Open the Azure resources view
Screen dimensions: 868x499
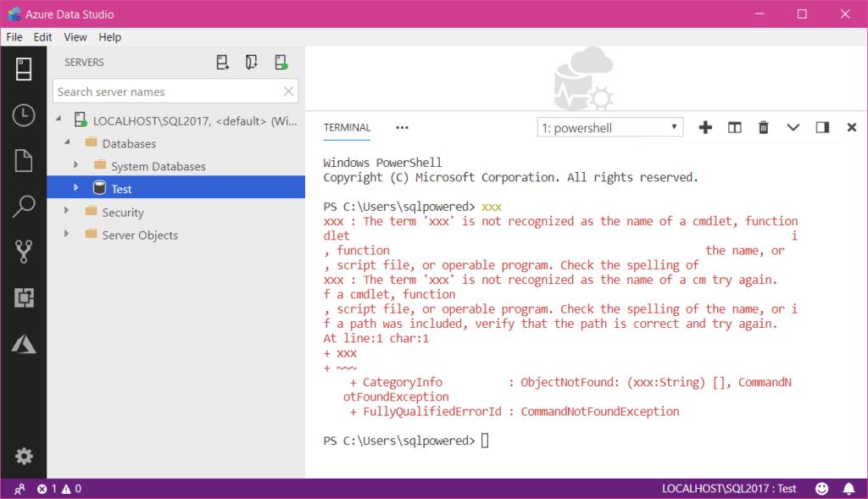tap(24, 343)
